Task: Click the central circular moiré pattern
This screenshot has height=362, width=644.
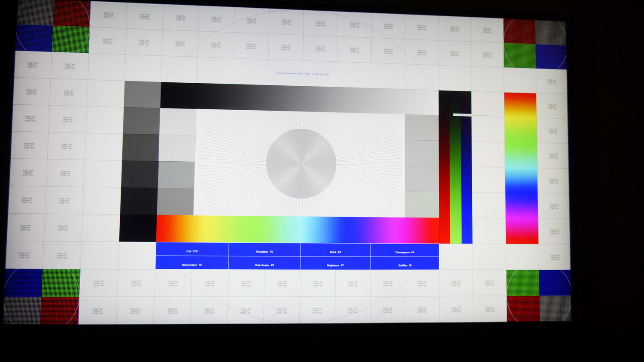Action: click(301, 163)
